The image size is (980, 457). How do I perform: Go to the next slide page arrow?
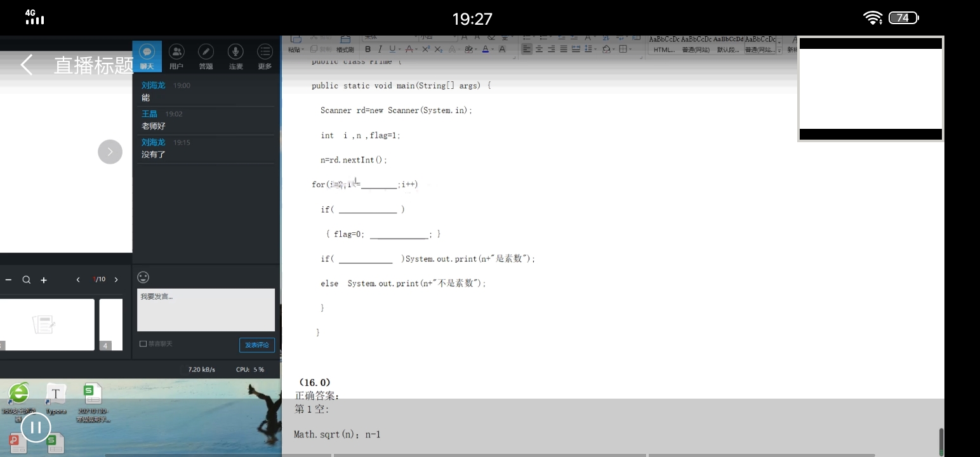click(116, 279)
